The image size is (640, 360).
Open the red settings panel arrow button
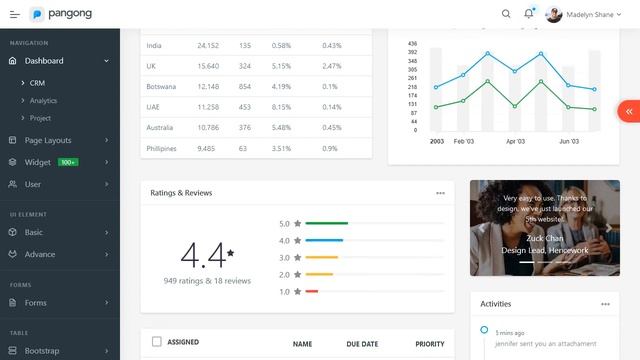click(629, 111)
